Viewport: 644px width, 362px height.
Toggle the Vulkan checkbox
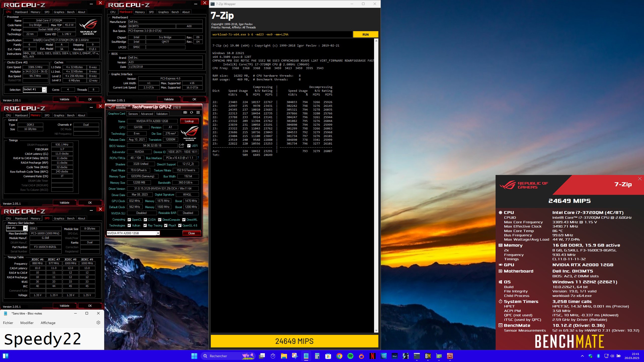point(129,225)
